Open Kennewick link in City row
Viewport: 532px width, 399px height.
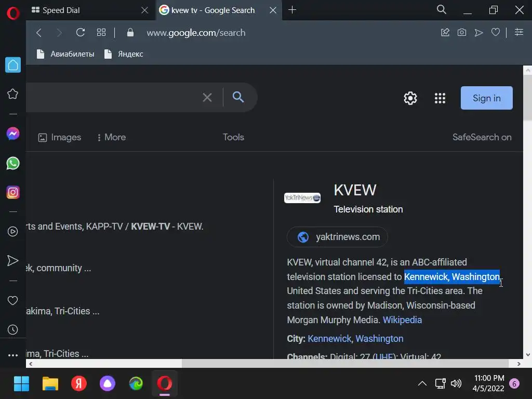[x=329, y=339]
